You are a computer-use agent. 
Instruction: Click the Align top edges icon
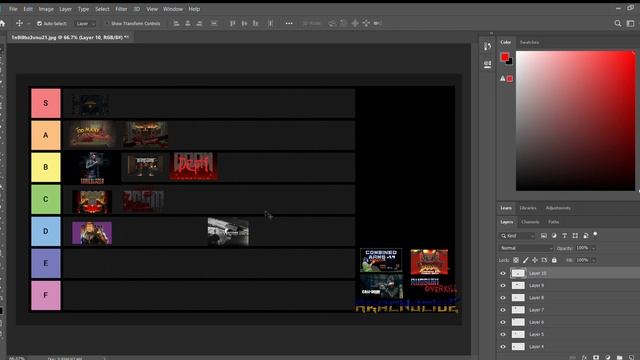tap(233, 24)
